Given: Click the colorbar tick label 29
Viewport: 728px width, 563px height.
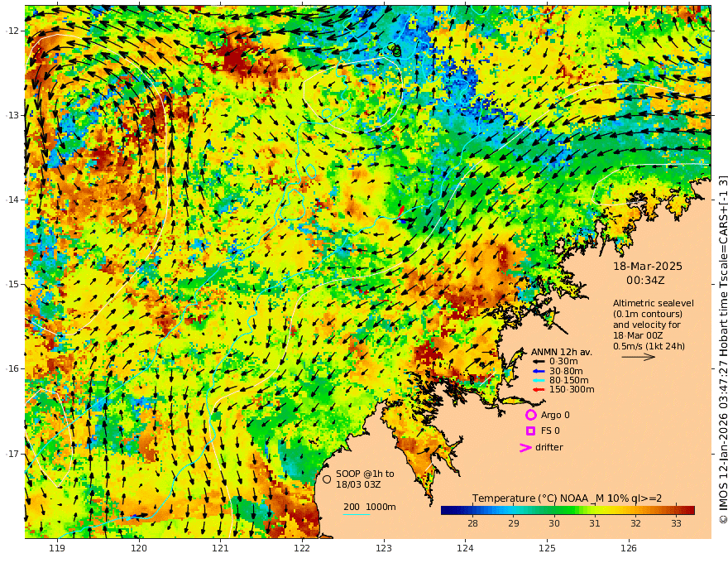Looking at the screenshot, I should tap(514, 523).
